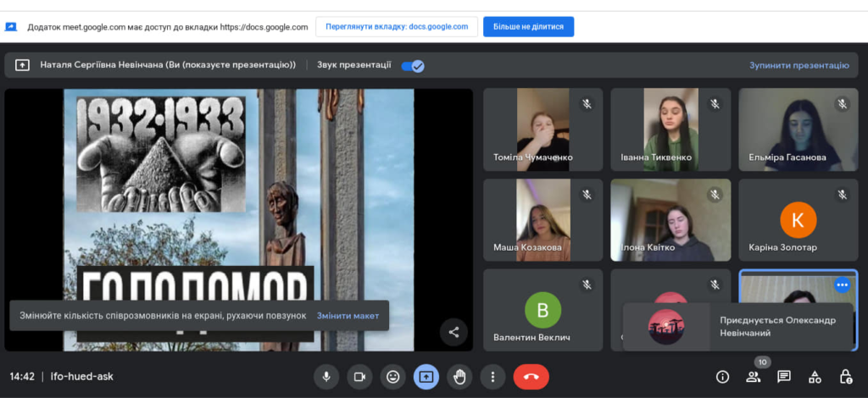868x398 pixels.
Task: Raise hand using the hand icon
Action: pyautogui.click(x=459, y=377)
